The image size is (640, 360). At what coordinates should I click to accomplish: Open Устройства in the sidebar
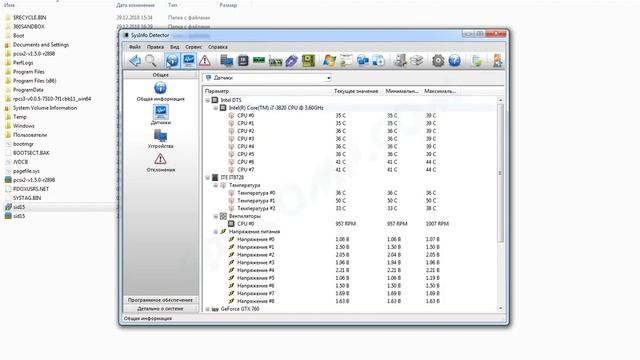(160, 139)
